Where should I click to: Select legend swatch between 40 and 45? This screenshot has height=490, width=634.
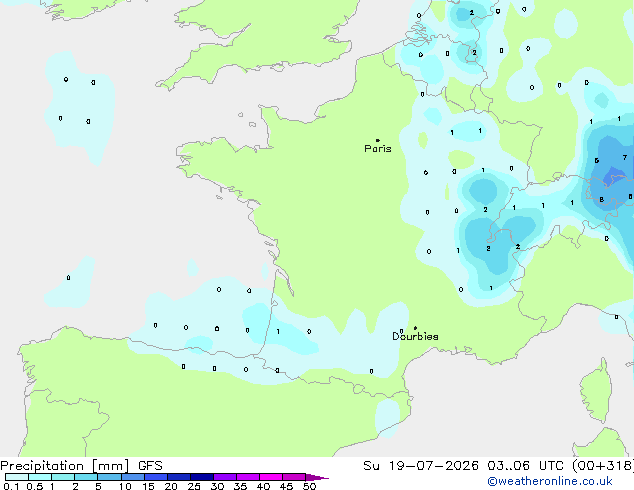pos(271,477)
